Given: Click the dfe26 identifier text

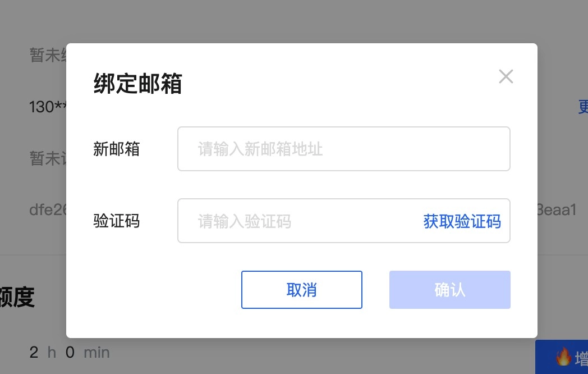Looking at the screenshot, I should coord(48,210).
